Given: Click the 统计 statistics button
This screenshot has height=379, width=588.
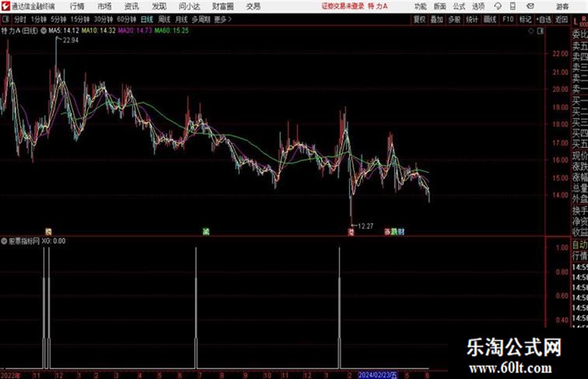Looking at the screenshot, I should 472,19.
